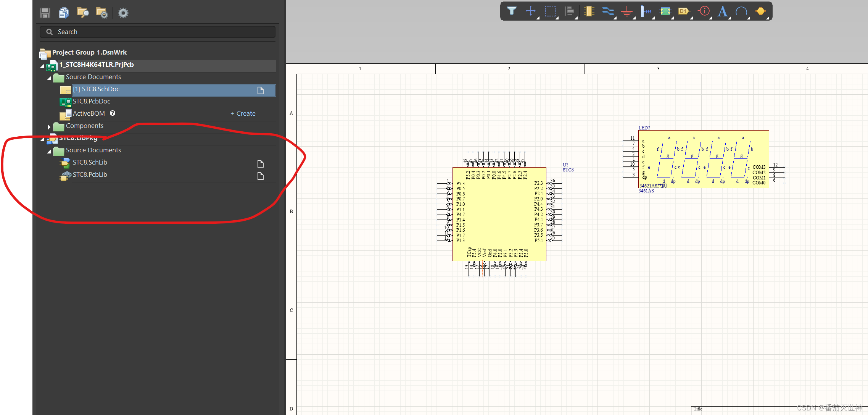Screen dimensions: 868x415
Task: Select the D1 Port placement tool
Action: click(684, 11)
